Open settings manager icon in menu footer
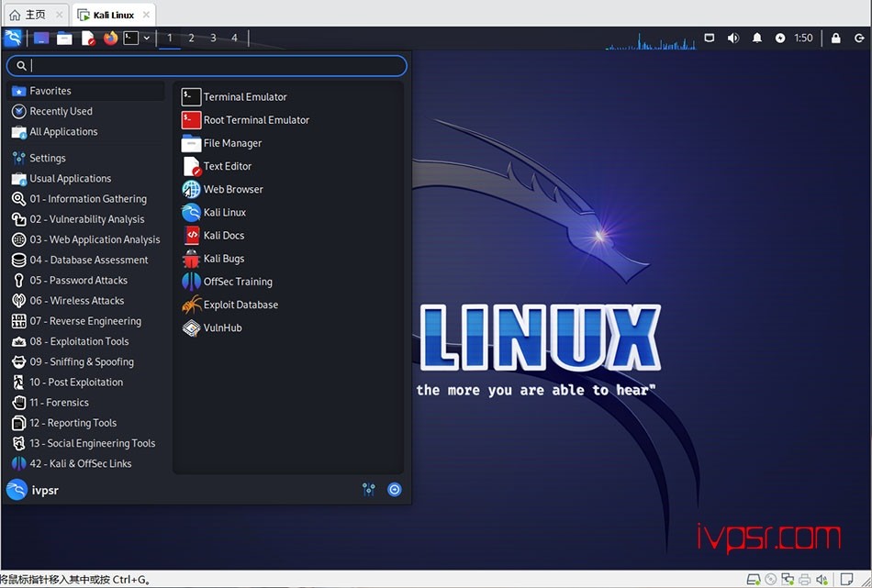 point(369,490)
